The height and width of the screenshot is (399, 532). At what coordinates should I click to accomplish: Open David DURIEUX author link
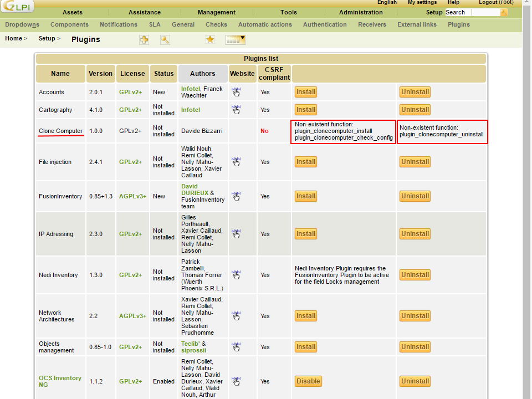[x=195, y=190]
